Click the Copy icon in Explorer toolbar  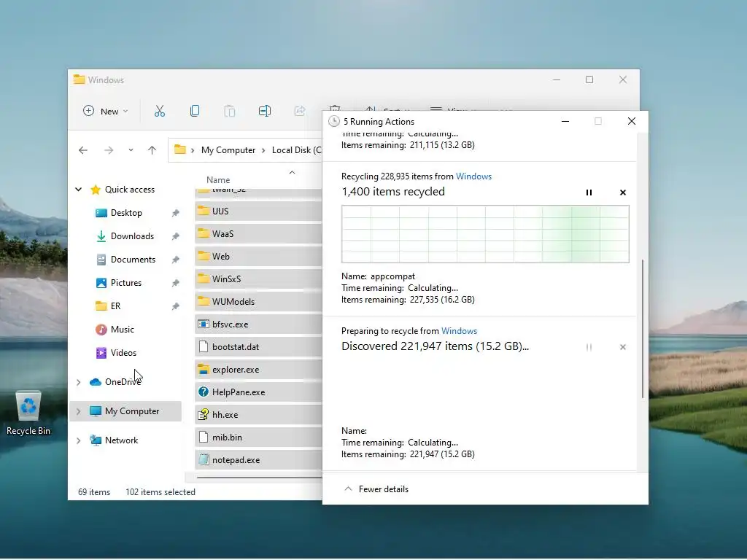(x=194, y=111)
